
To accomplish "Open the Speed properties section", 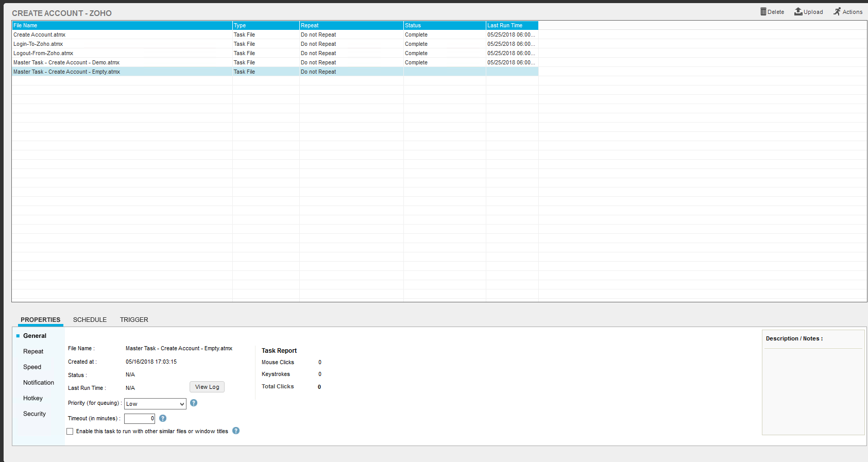I will (x=32, y=367).
